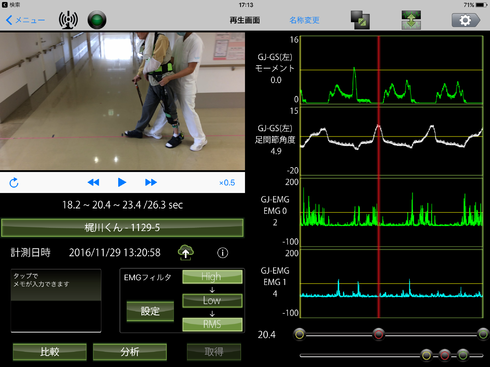The width and height of the screenshot is (490, 367).
Task: Tap the yellow knob on lower range slider
Action: 426,355
